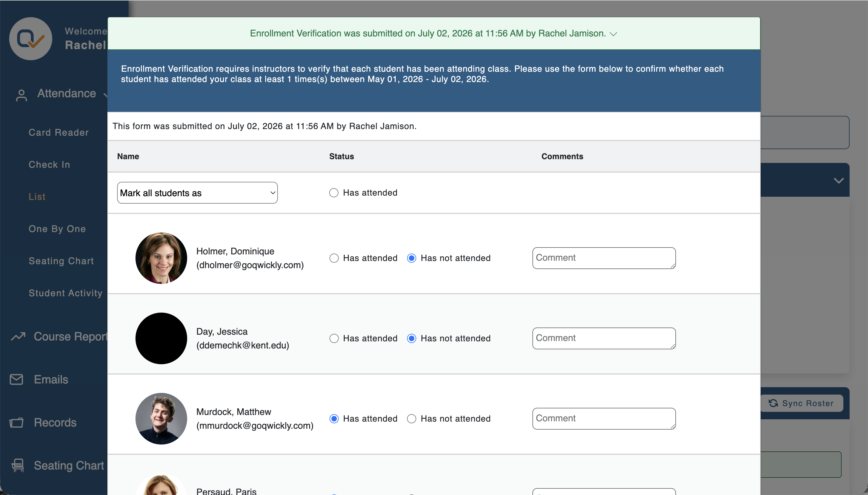The height and width of the screenshot is (495, 868).
Task: Select Has attended in mark-all row
Action: point(334,193)
